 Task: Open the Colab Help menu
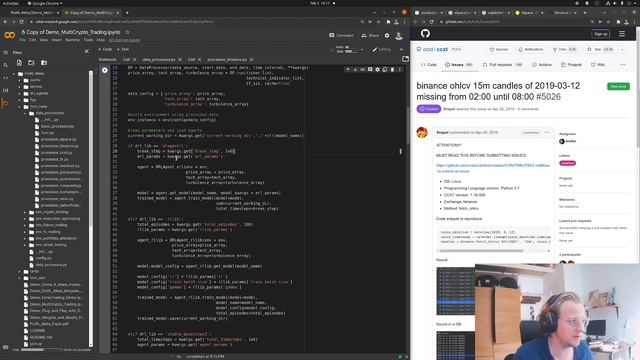(101, 40)
